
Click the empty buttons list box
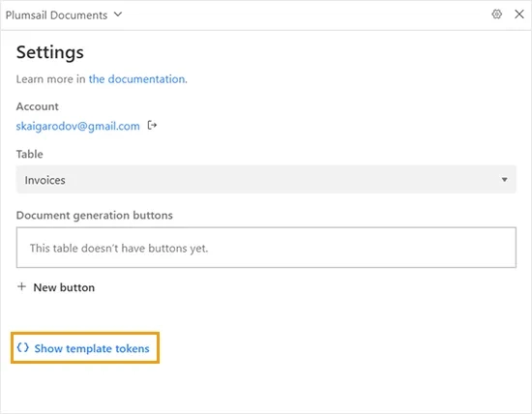266,248
